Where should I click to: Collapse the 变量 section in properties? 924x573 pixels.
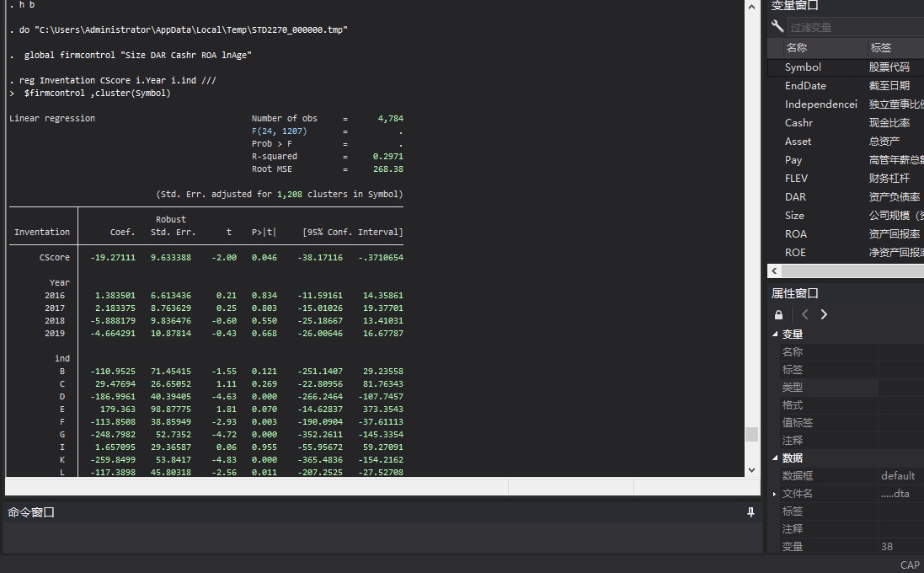pyautogui.click(x=775, y=335)
